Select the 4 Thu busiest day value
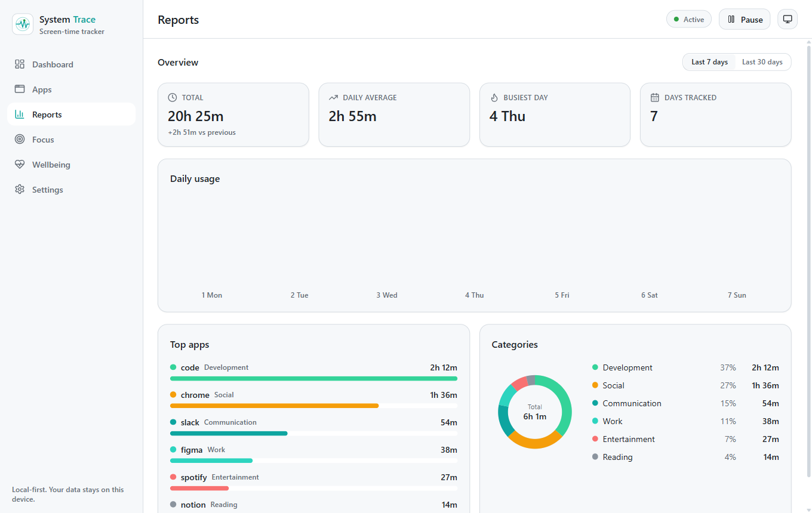 (x=507, y=116)
